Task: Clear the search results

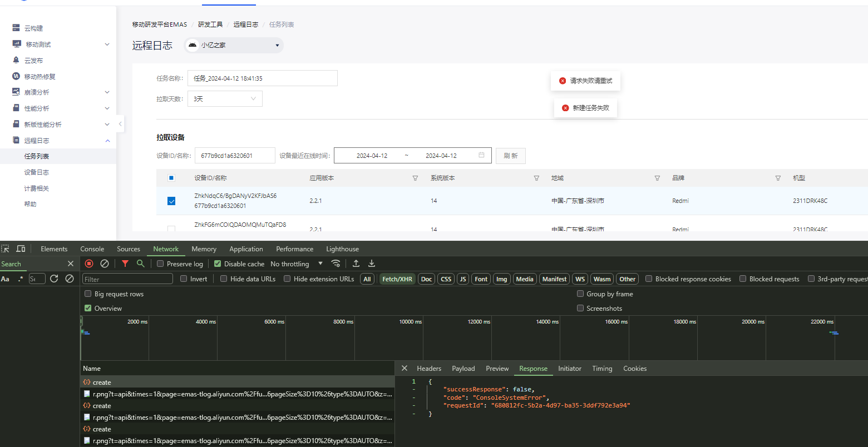Action: tap(70, 279)
